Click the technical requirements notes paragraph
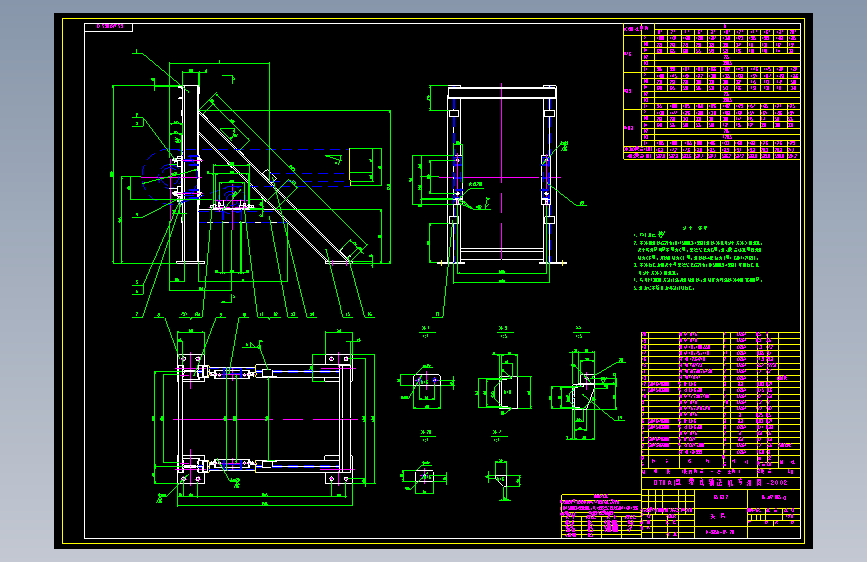Viewport: 867px width, 562px height. [x=698, y=258]
